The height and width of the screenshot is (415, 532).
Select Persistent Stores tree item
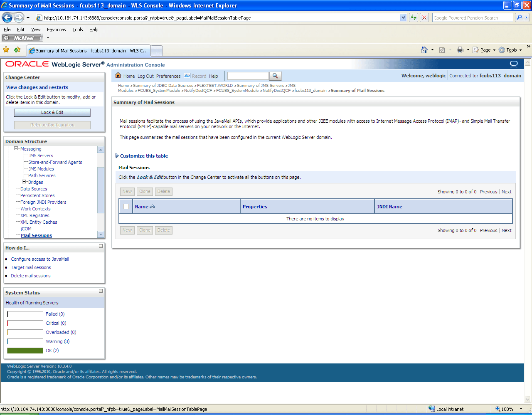pos(37,195)
